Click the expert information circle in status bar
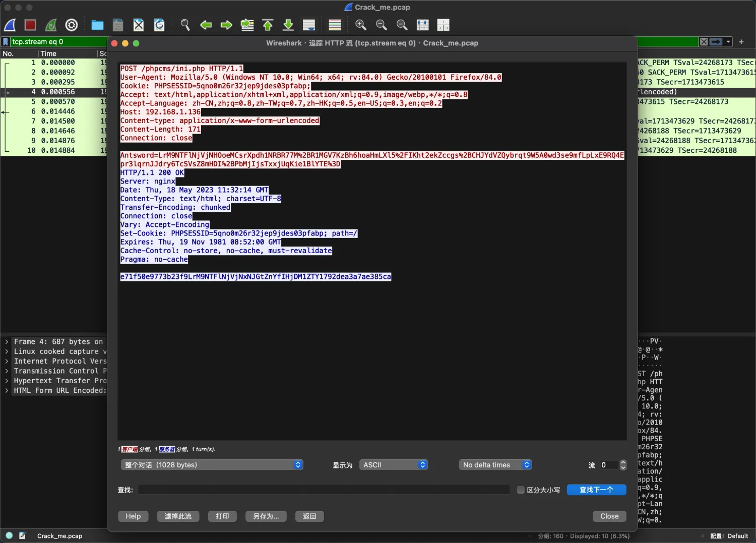756x543 pixels. click(9, 535)
